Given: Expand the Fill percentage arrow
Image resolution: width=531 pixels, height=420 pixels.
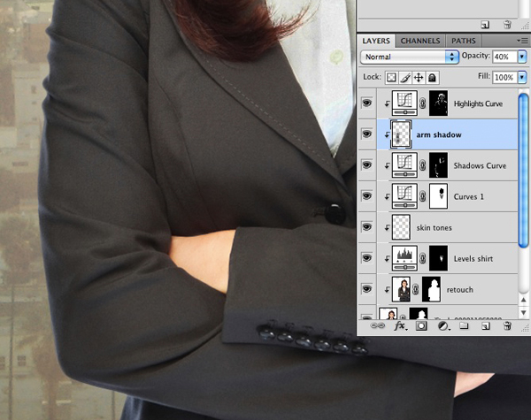Looking at the screenshot, I should point(523,78).
